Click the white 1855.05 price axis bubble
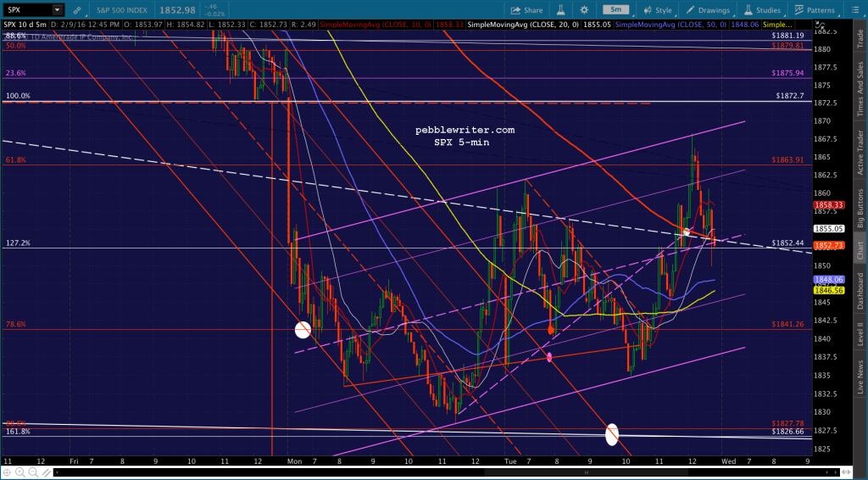The width and height of the screenshot is (868, 480). pyautogui.click(x=828, y=228)
